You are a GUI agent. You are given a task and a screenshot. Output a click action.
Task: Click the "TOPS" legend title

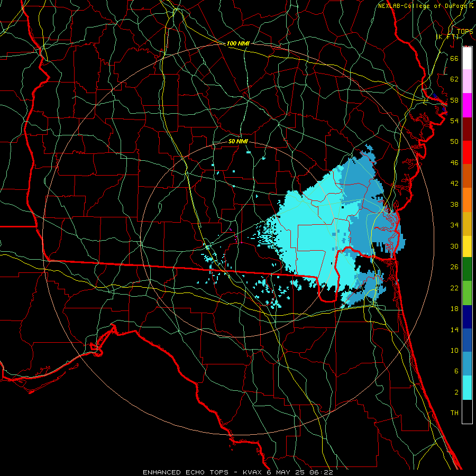pos(465,31)
